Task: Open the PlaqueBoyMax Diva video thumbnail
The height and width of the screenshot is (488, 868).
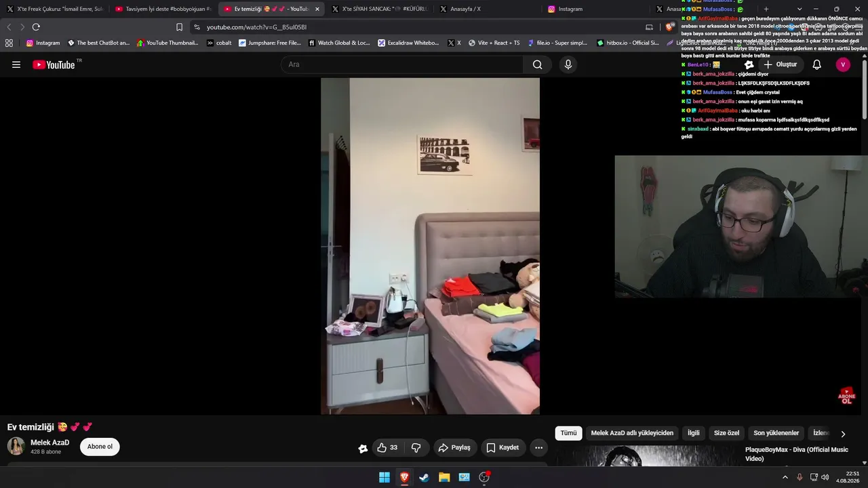Action: click(x=648, y=456)
